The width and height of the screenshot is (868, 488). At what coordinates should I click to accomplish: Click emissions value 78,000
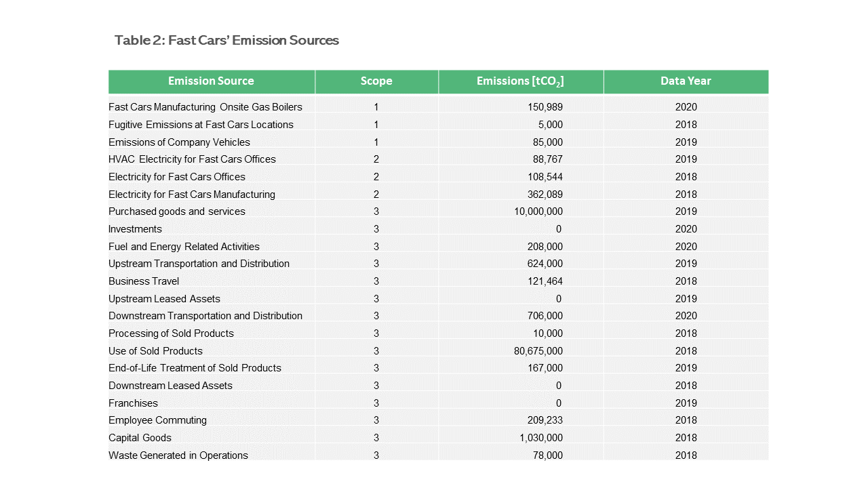(x=548, y=455)
